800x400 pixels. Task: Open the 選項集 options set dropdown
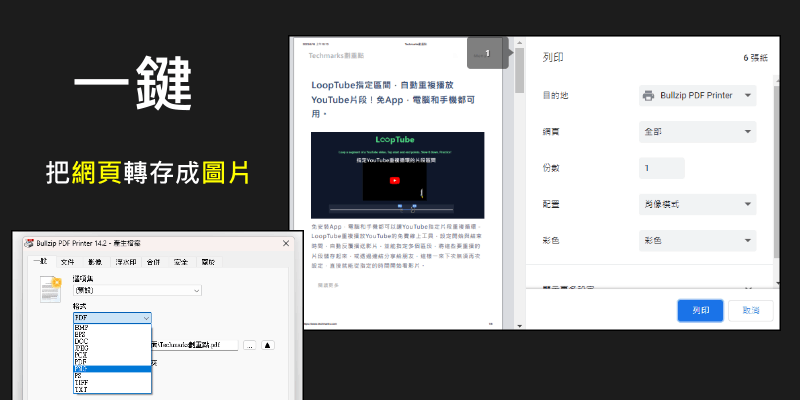tap(138, 291)
